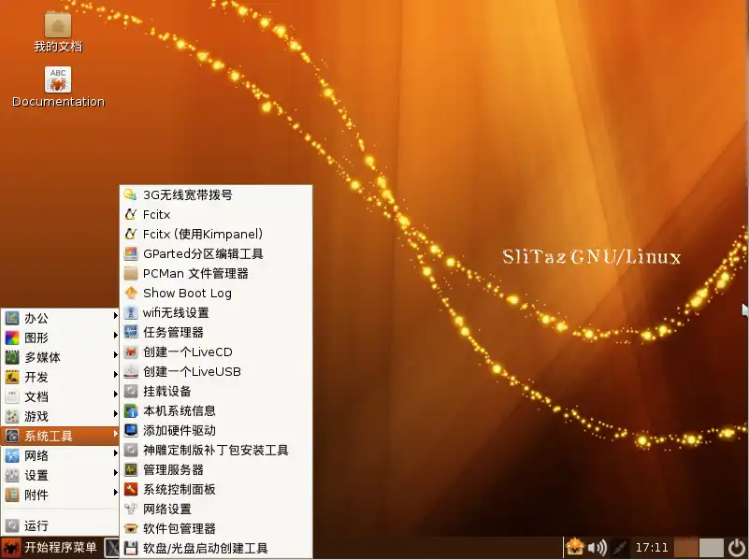Launch Fcitx (使用Kimpanel) entry
The image size is (749, 560).
(216, 234)
